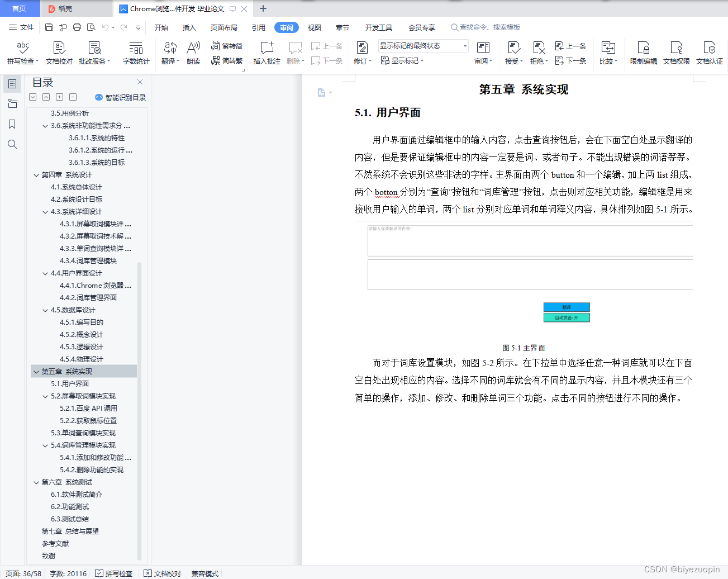Toggle spell check (拼写检查) in status bar
The height and width of the screenshot is (579, 728).
[114, 573]
